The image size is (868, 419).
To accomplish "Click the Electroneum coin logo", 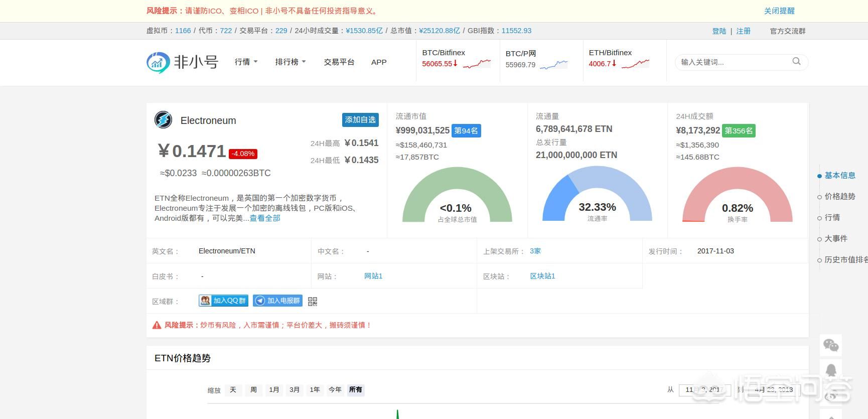I will coord(163,120).
